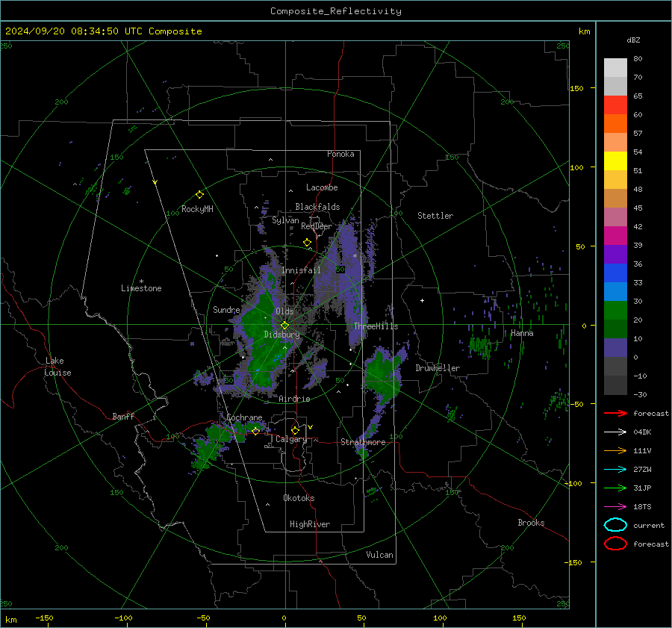672x628 pixels.
Task: Click the RedDeer city label
Action: pyautogui.click(x=317, y=226)
